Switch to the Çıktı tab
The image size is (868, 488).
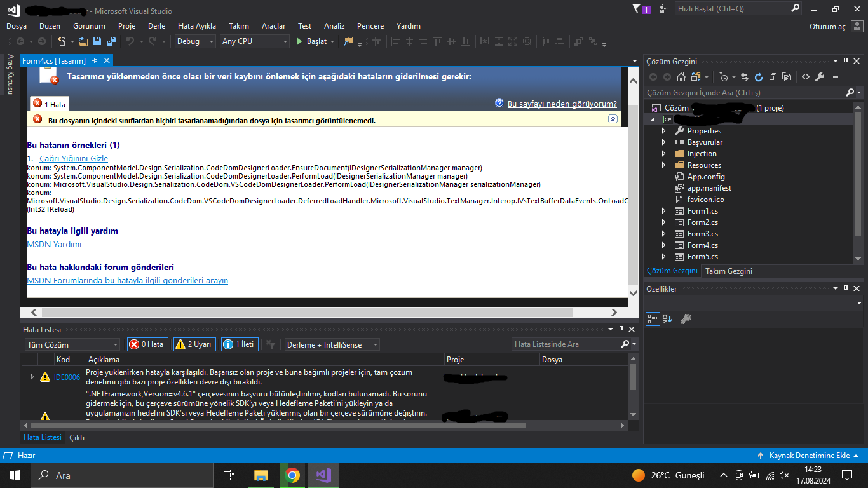click(77, 438)
